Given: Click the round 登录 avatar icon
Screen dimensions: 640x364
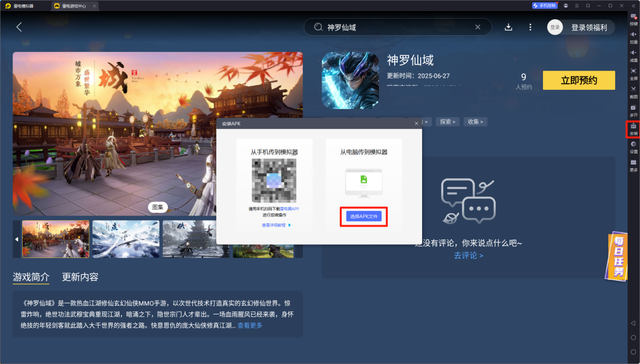Looking at the screenshot, I should pyautogui.click(x=555, y=27).
